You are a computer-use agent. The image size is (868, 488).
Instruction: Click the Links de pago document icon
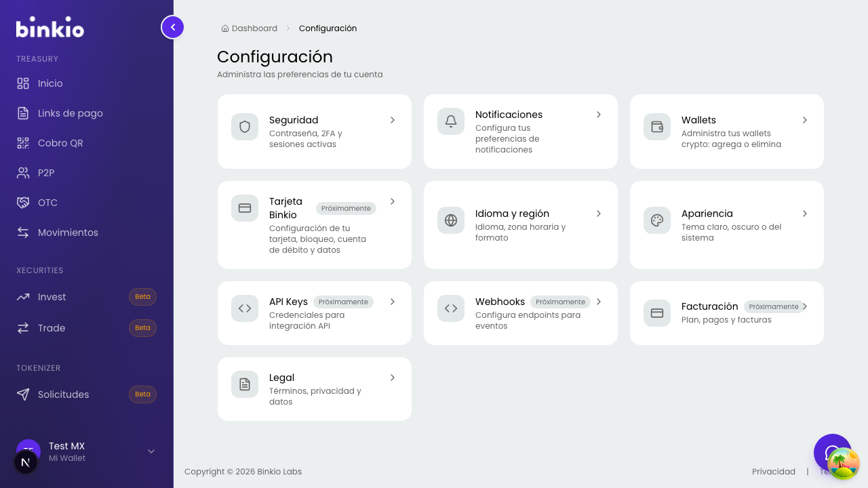(23, 113)
